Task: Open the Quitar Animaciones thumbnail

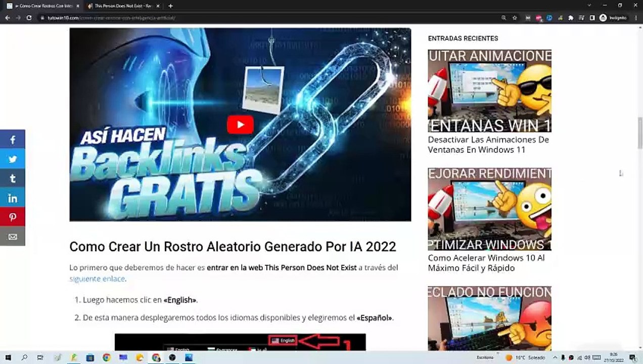Action: tap(489, 90)
